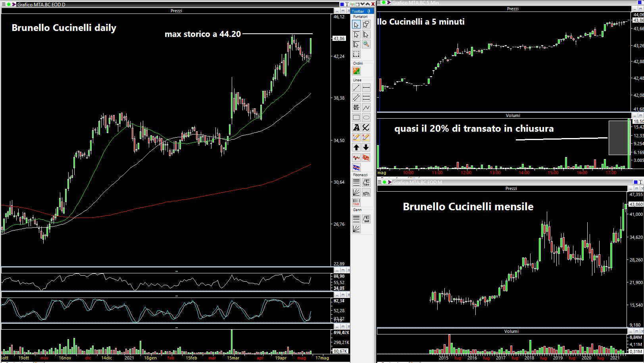644x363 pixels.
Task: Select the double horizontal lines tool
Action: click(366, 97)
